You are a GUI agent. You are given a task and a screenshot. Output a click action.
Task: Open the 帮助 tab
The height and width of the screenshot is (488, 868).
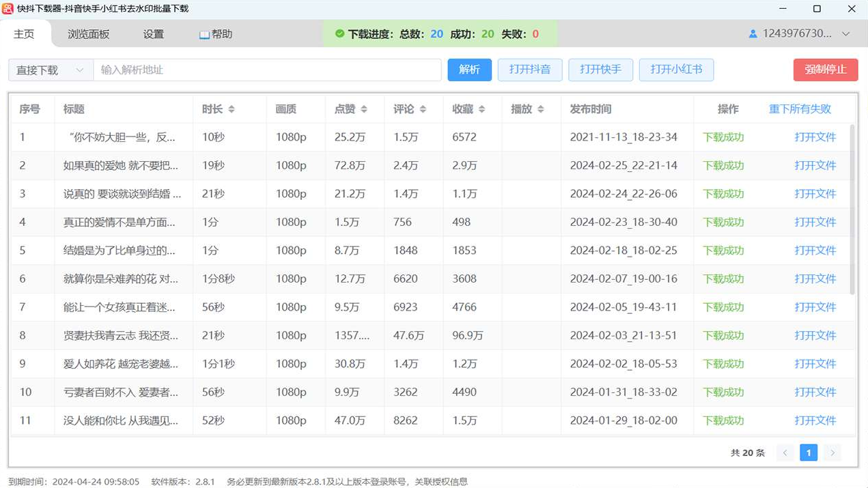pos(216,34)
